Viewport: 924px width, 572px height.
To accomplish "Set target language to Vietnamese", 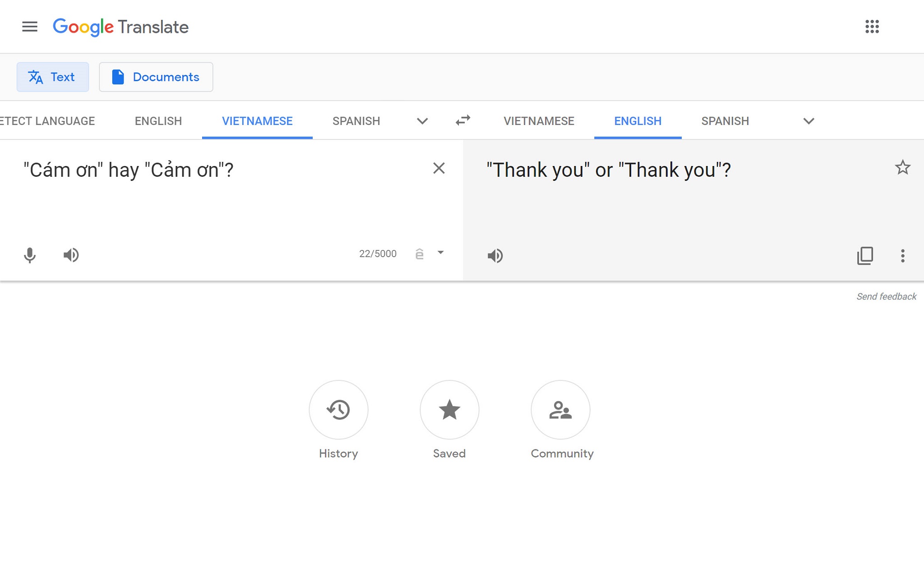I will (539, 121).
